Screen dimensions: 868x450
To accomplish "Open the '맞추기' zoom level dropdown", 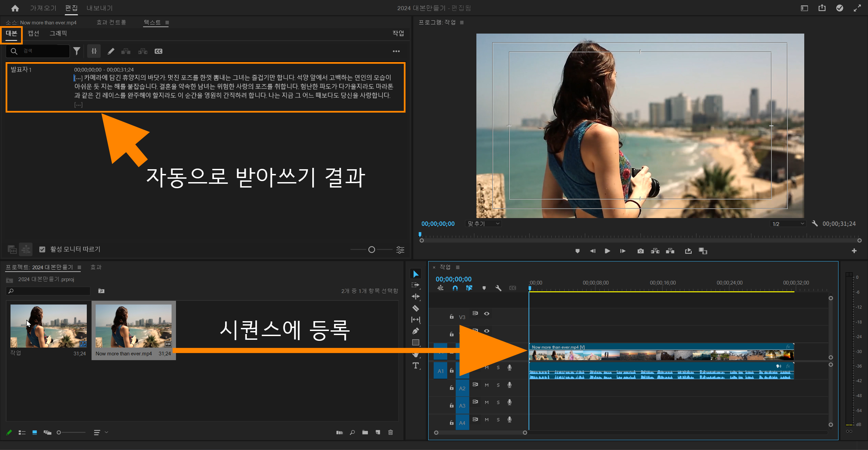I will 484,223.
